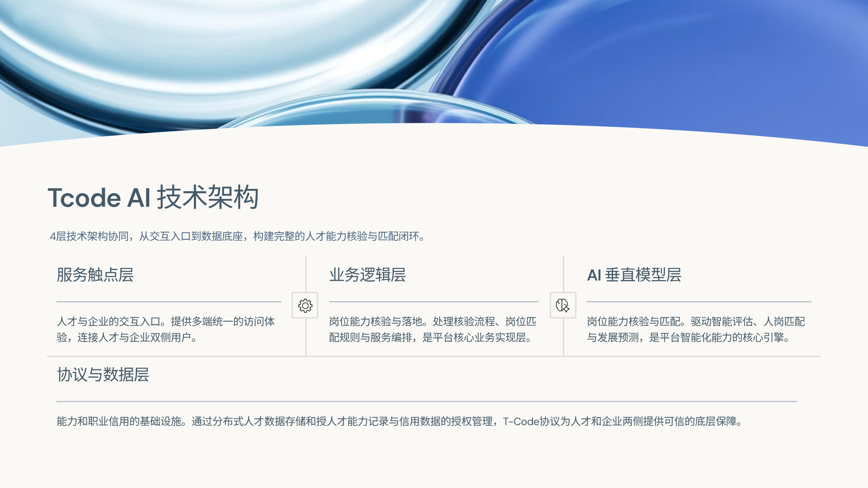Select the paragraph starting "能力和职业信用的基础设施"
Screen dimensions: 868x488
click(399, 421)
